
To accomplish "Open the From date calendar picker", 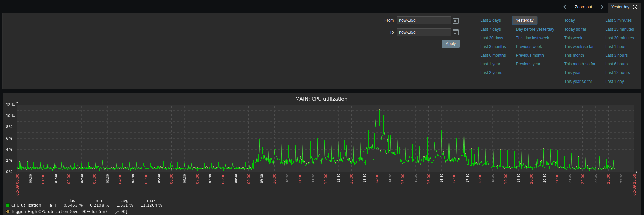I will 455,21.
